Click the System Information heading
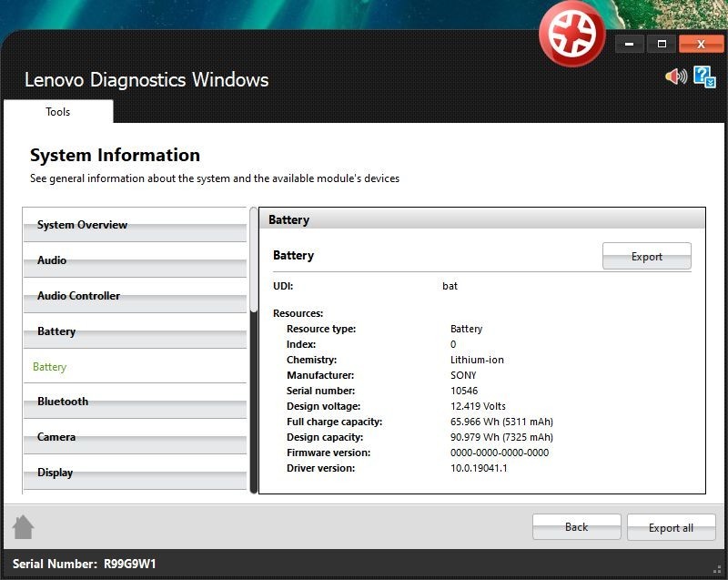This screenshot has height=580, width=728. pos(116,155)
